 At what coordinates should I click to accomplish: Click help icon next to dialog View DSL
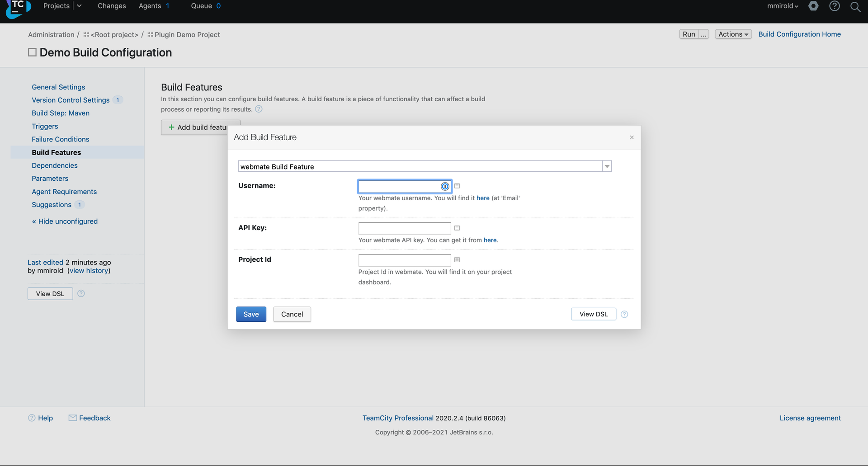(x=624, y=314)
